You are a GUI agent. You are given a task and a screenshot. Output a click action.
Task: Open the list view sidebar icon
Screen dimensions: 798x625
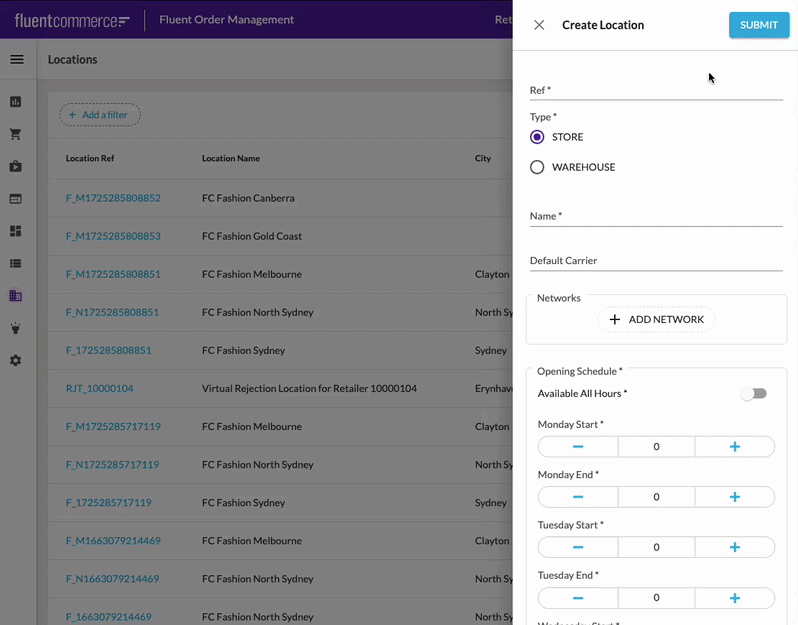[16, 264]
